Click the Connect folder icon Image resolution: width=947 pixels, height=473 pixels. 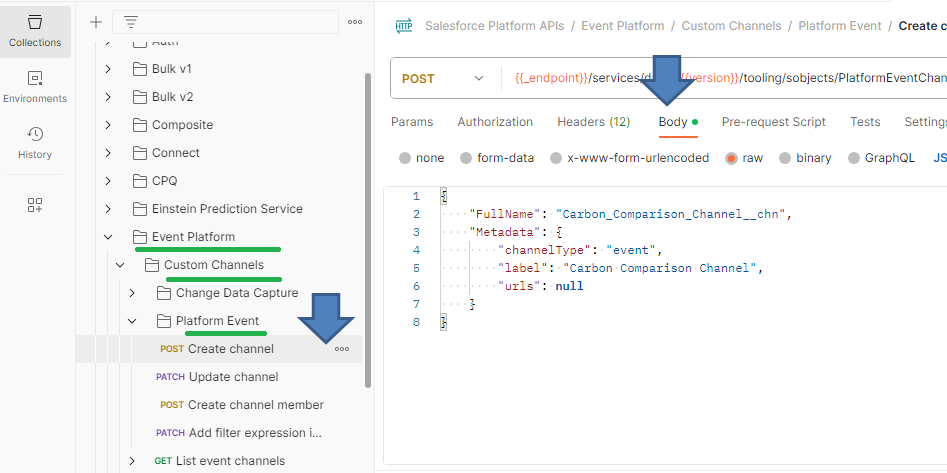tap(140, 153)
